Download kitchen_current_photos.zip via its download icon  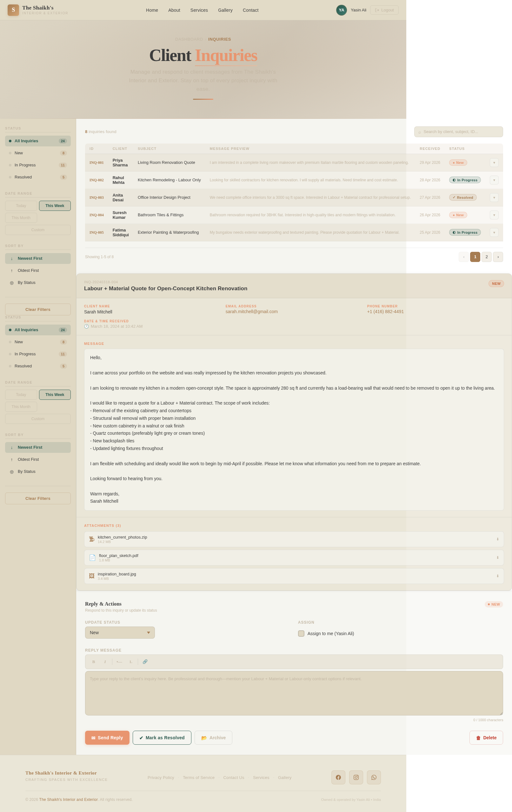pos(497,539)
